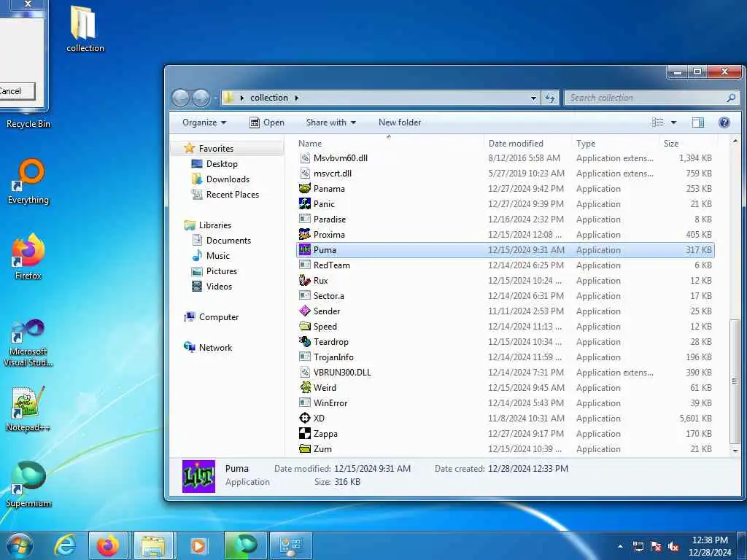Image resolution: width=747 pixels, height=560 pixels.
Task: Refresh the collection folder view
Action: (x=550, y=98)
